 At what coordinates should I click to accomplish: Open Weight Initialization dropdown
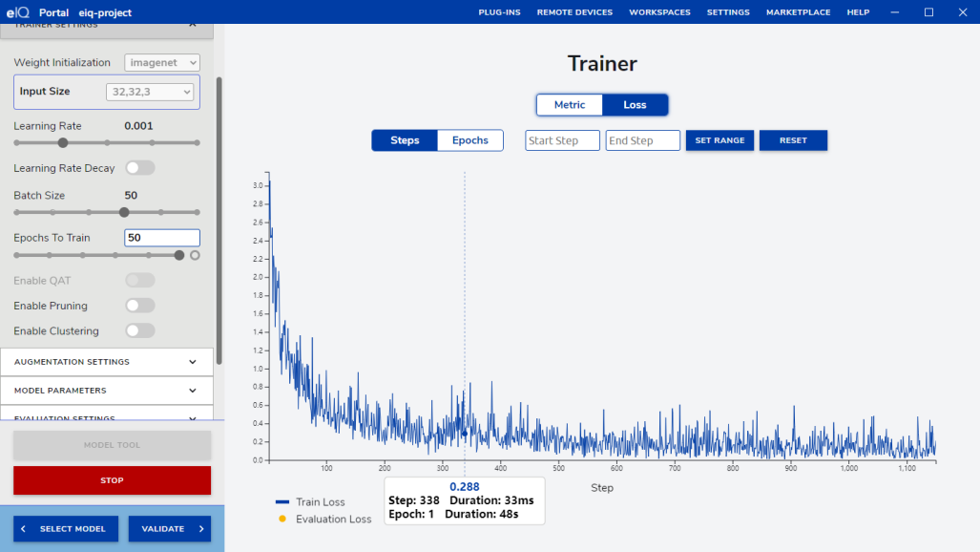[x=162, y=63]
